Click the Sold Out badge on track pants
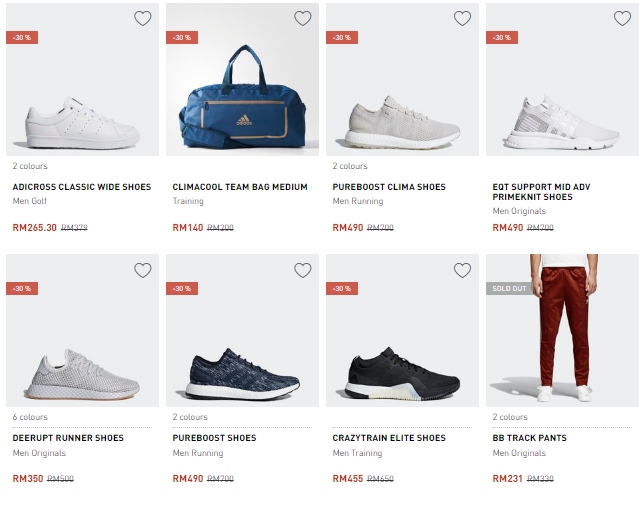 [x=507, y=288]
